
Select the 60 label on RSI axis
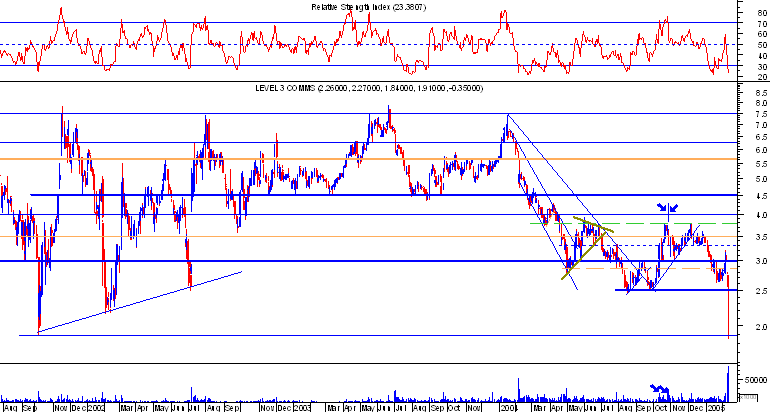click(762, 34)
